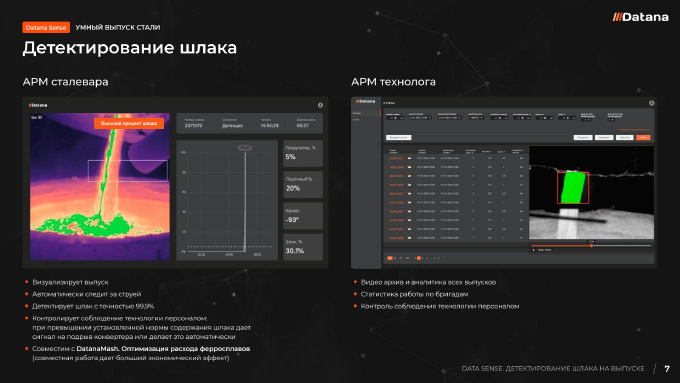Click the tooltip marker atop the slag chart
The width and height of the screenshot is (680, 383).
point(245,148)
